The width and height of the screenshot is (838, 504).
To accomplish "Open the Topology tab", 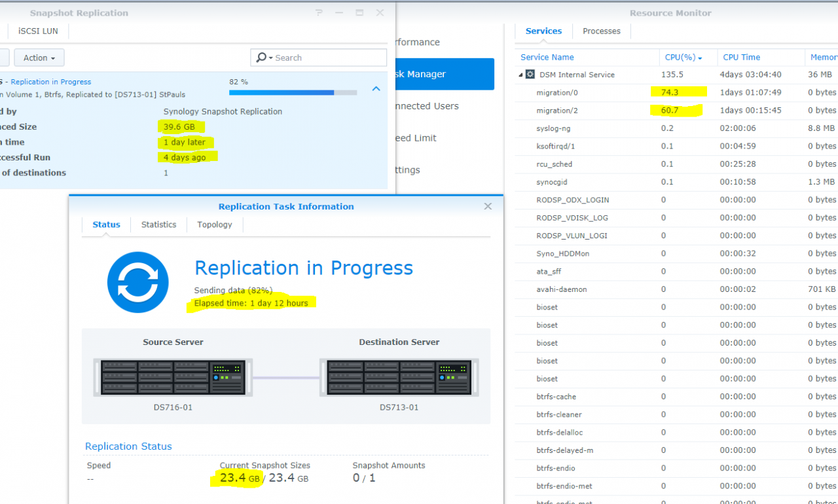I will [214, 225].
